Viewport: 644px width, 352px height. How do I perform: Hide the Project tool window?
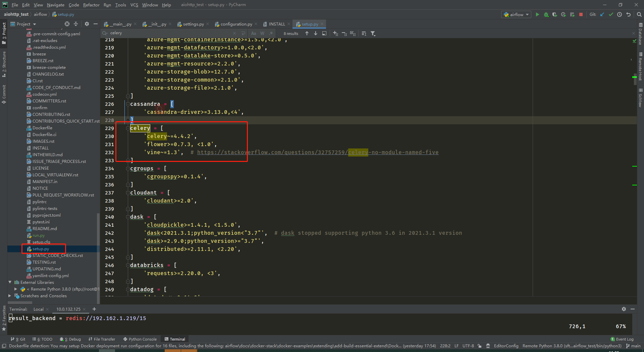pyautogui.click(x=96, y=24)
